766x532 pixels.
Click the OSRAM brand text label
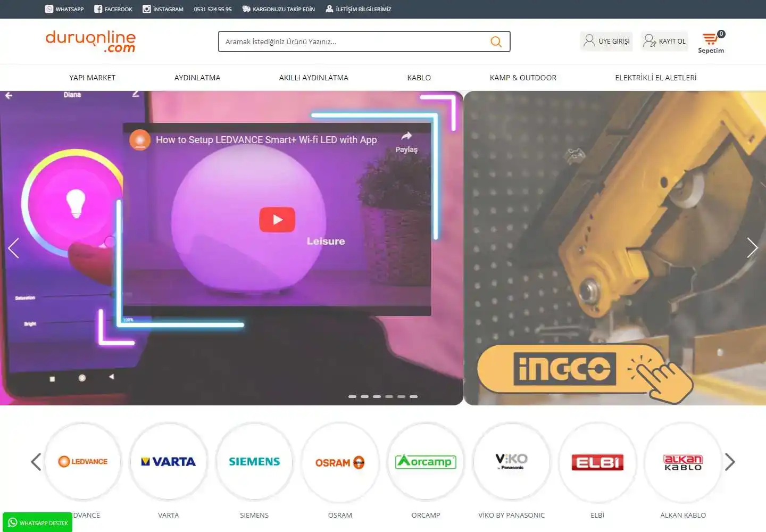pyautogui.click(x=340, y=515)
